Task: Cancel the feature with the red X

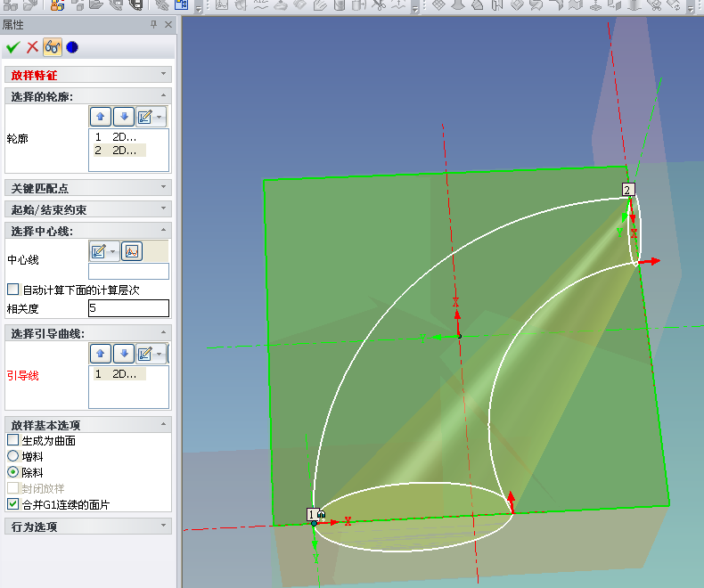Action: click(x=32, y=47)
